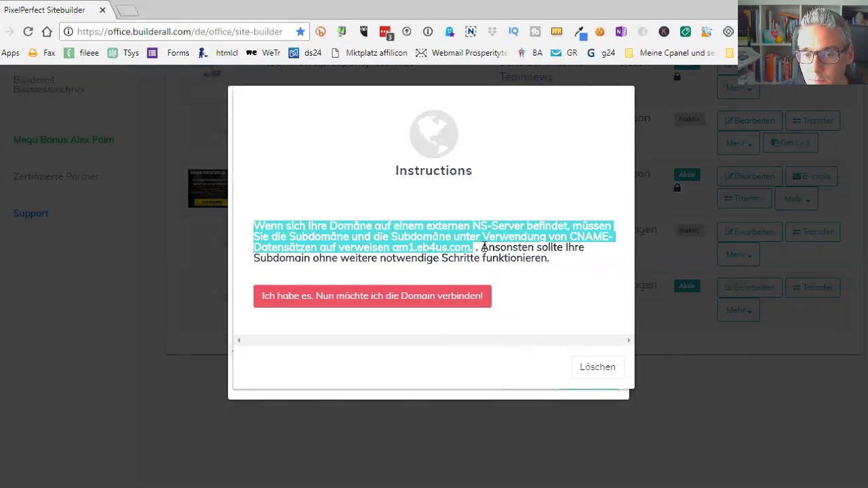The height and width of the screenshot is (488, 868).
Task: Open Builderall Businessrechner sidebar link
Action: pos(49,85)
